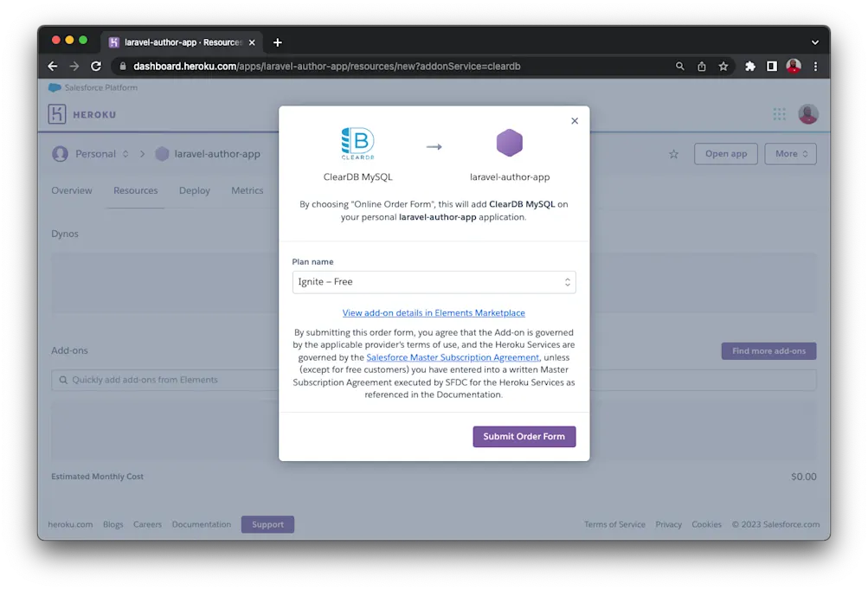Favorite the app using the star icon
Screen dimensions: 868x590
(x=673, y=154)
